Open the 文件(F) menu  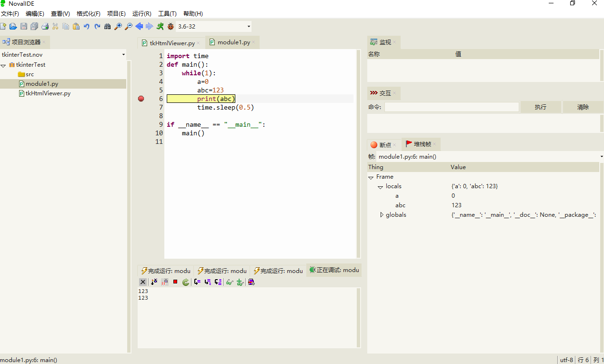pos(10,14)
